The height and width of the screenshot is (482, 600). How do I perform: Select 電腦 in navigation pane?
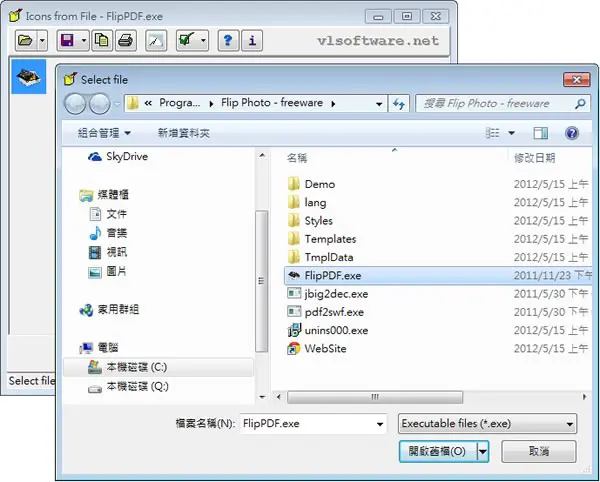(99, 348)
